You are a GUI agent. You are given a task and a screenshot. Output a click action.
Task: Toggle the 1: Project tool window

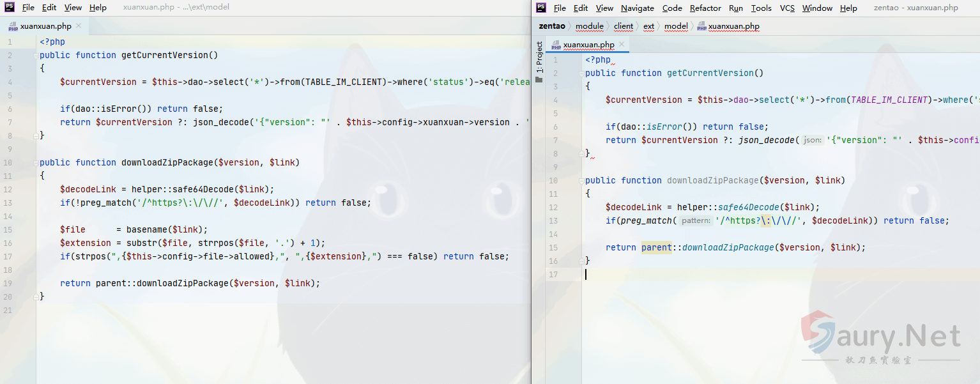[x=539, y=58]
